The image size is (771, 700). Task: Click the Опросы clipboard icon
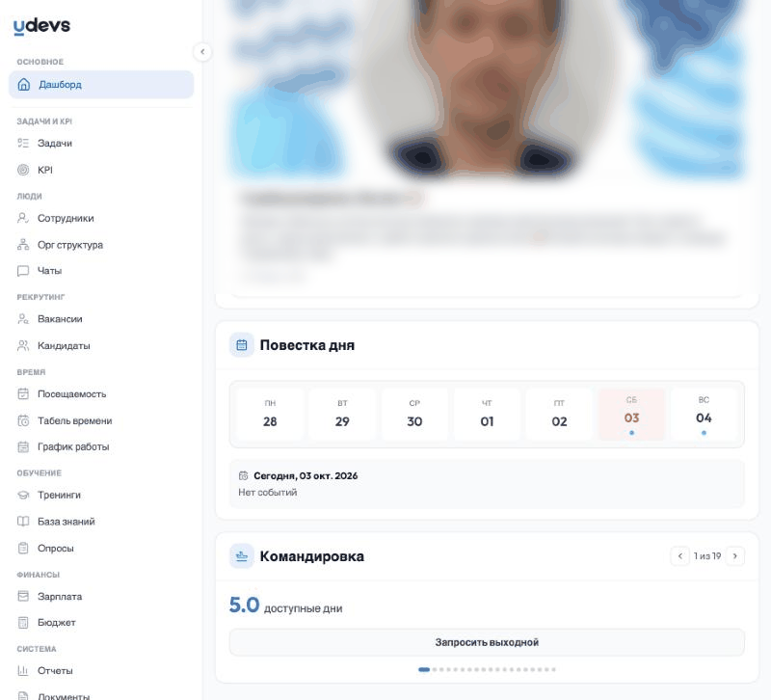pos(23,548)
